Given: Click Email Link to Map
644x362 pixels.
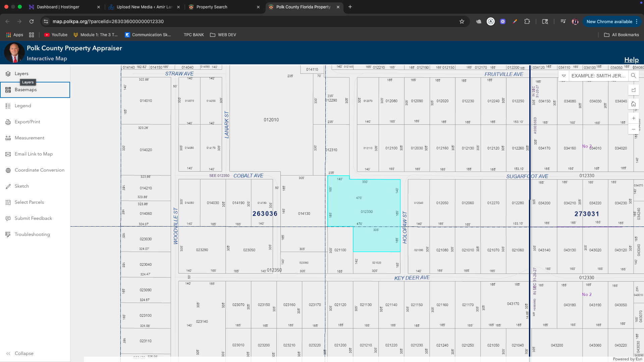Looking at the screenshot, I should click(34, 154).
